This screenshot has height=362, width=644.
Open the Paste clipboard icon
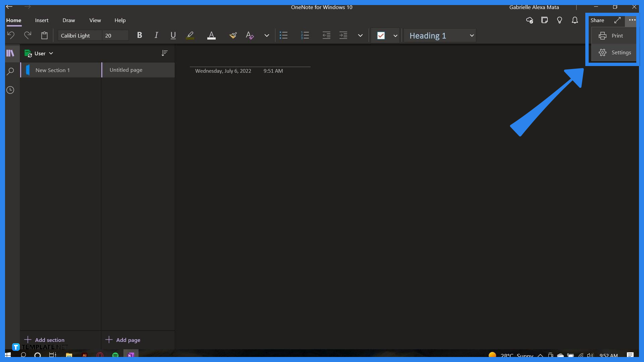click(x=44, y=35)
